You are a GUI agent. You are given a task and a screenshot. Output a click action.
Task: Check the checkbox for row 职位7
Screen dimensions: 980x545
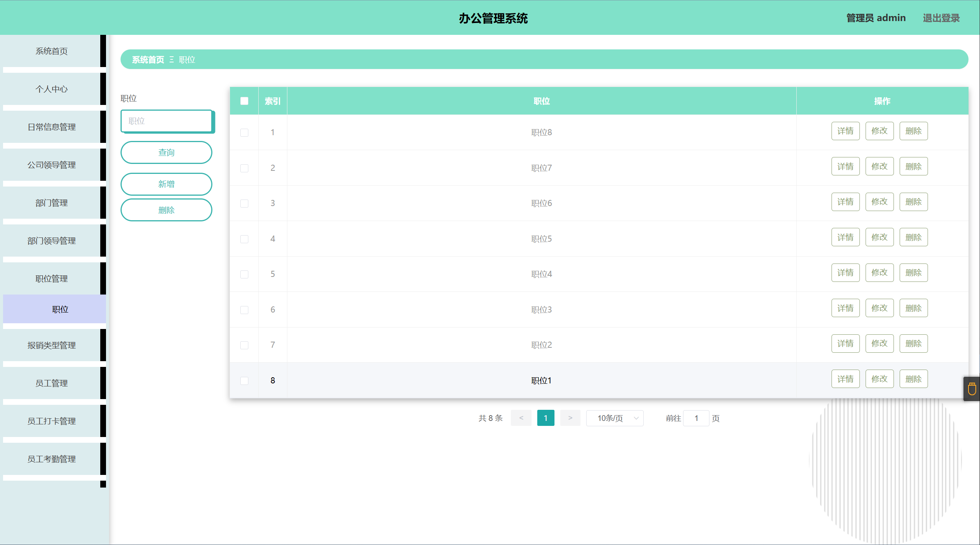[x=244, y=168]
